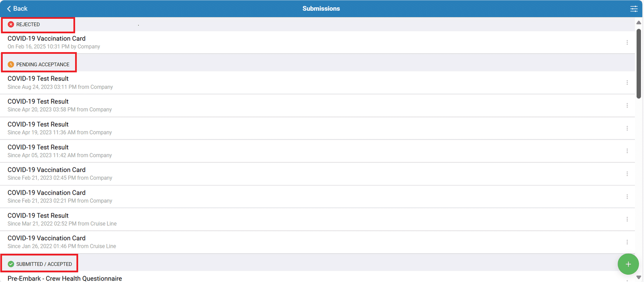Click the scrollbar up arrow
The height and width of the screenshot is (282, 644).
pos(639,22)
